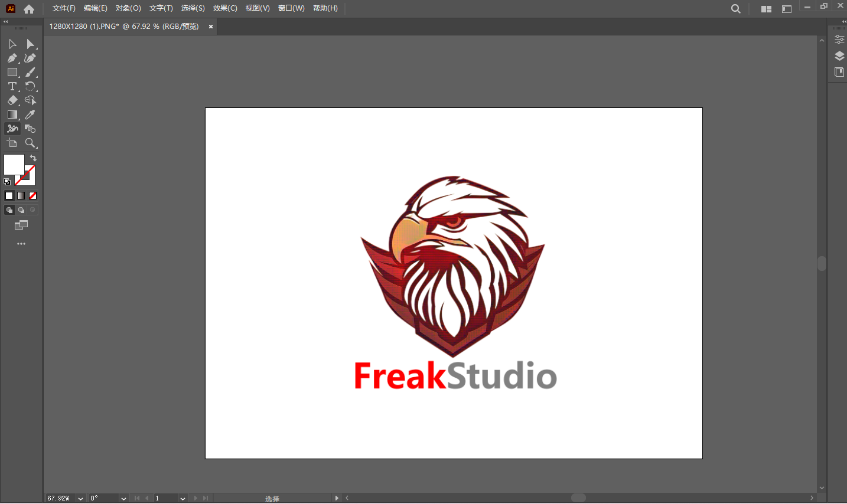Select the Selection tool arrow

pos(12,44)
